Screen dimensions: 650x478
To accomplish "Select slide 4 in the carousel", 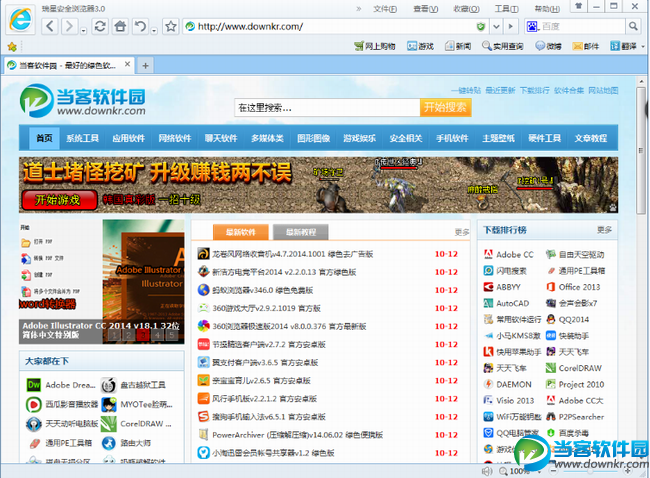I will [x=157, y=335].
